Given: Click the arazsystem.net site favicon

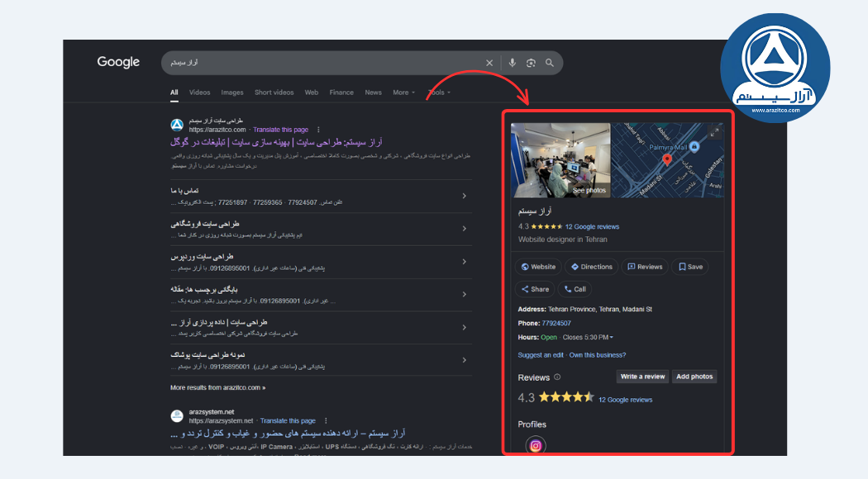Looking at the screenshot, I should 177,416.
